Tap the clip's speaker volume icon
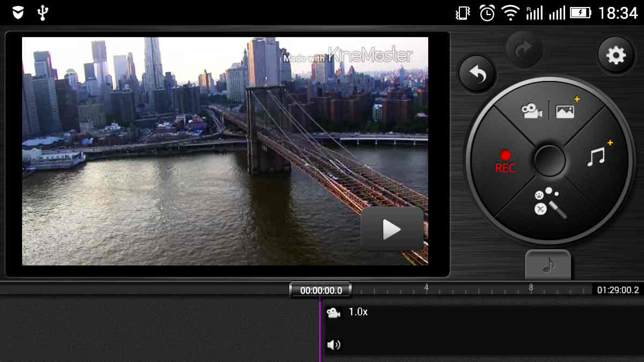 pyautogui.click(x=334, y=345)
